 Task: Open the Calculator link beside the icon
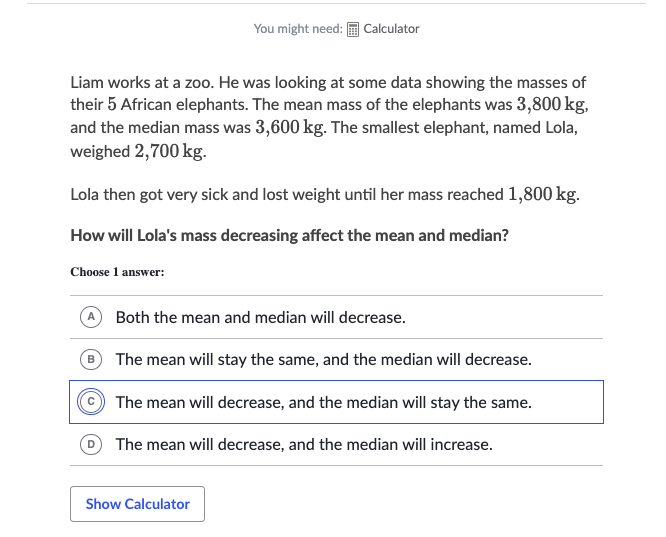tap(391, 29)
